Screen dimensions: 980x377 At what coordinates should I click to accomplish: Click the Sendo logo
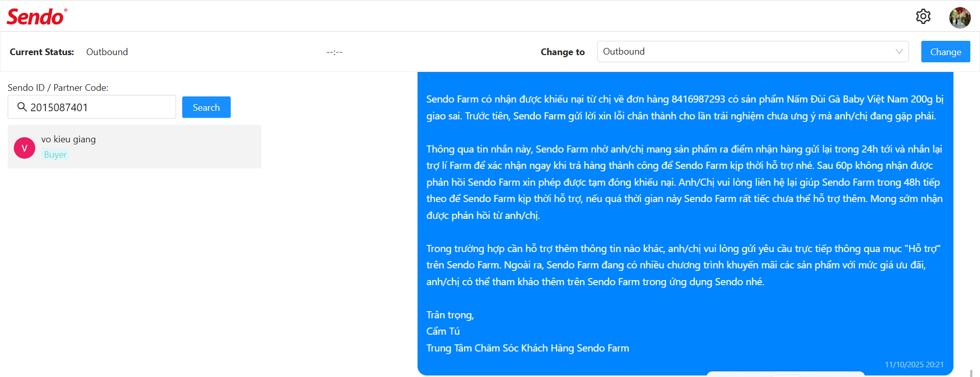coord(37,17)
